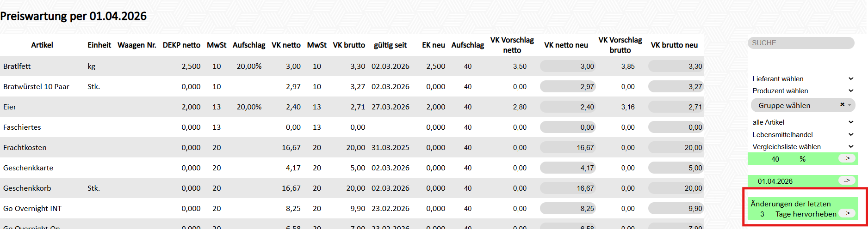The image size is (868, 229).
Task: Click the Artikel column header
Action: pyautogui.click(x=42, y=45)
